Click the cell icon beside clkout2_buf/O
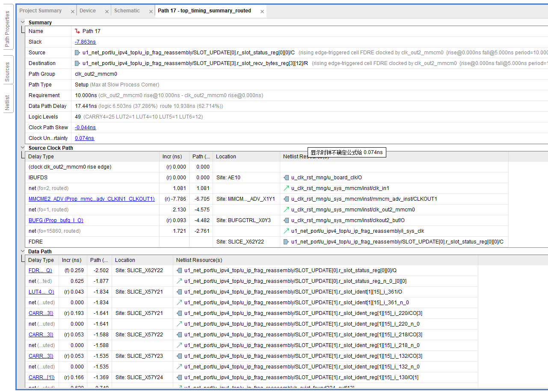 click(286, 220)
